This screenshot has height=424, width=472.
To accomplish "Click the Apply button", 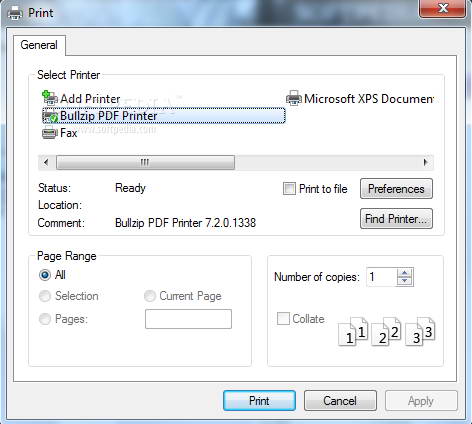I will pos(421,400).
